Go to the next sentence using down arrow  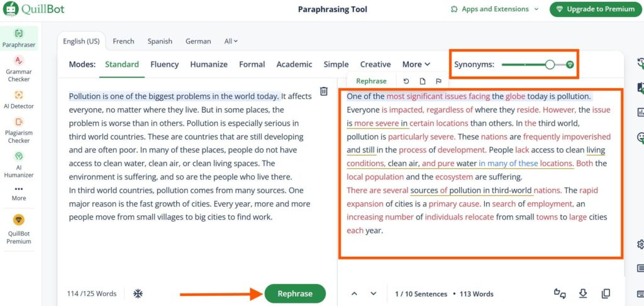pyautogui.click(x=374, y=293)
